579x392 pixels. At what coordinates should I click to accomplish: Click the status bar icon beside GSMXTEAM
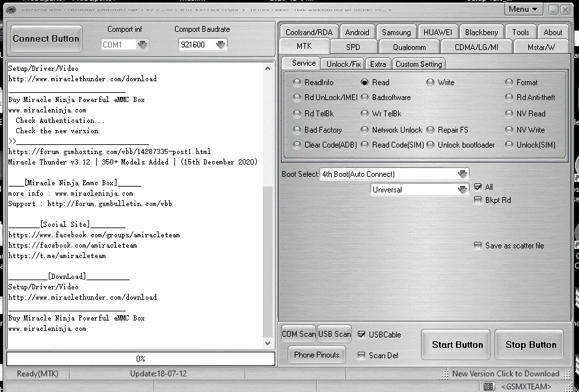pos(489,386)
